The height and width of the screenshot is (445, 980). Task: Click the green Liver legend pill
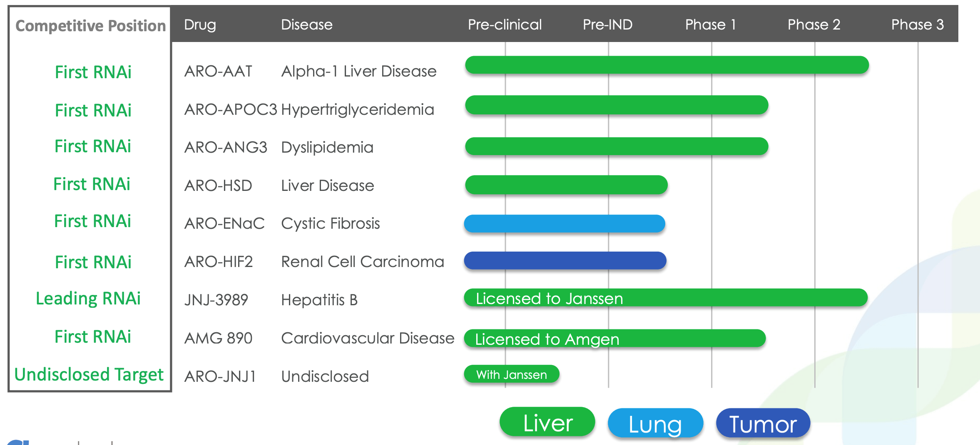(547, 422)
